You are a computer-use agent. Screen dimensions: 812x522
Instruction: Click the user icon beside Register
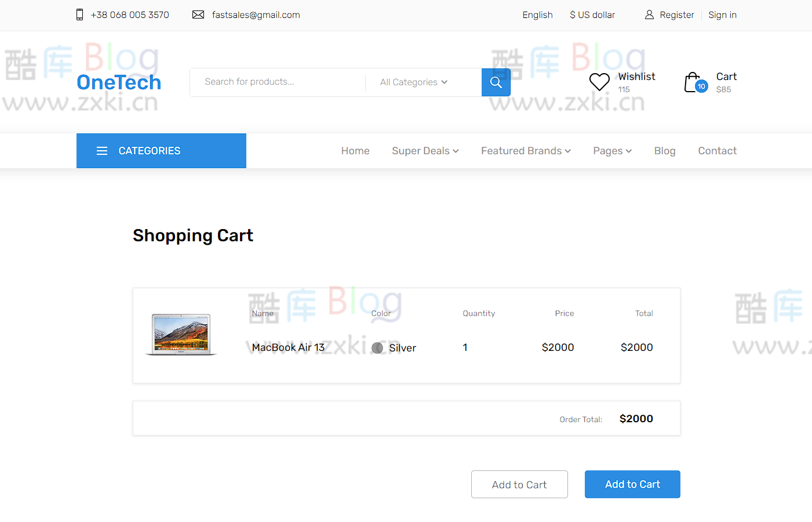[649, 15]
